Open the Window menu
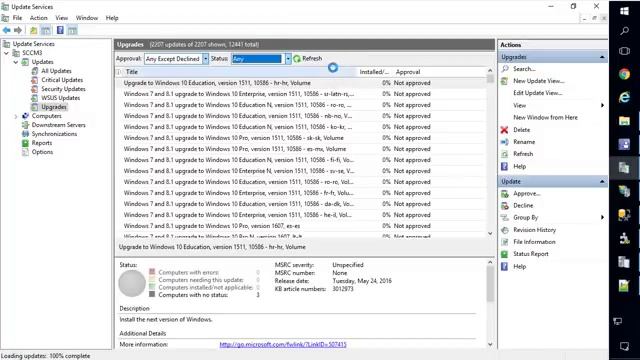Viewport: 640px width, 360px height. pyautogui.click(x=87, y=18)
